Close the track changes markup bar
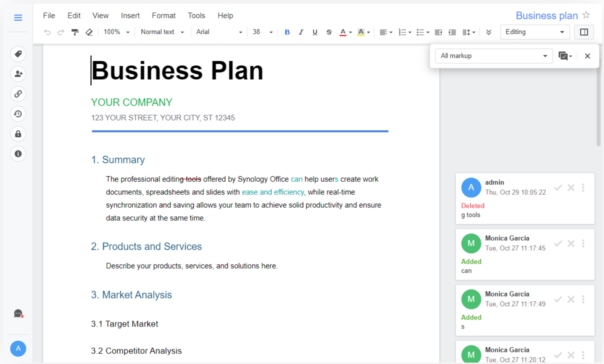604x364 pixels. 587,56
